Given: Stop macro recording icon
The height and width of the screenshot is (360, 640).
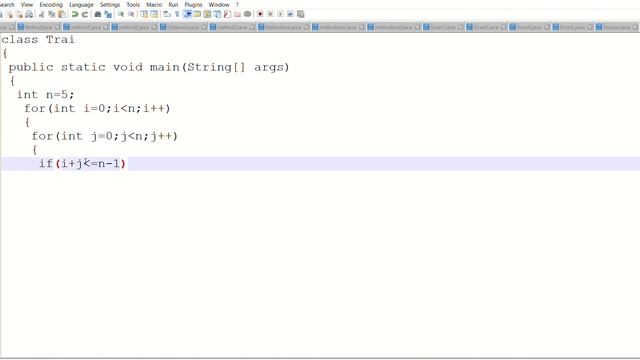Looking at the screenshot, I should pos(270,14).
